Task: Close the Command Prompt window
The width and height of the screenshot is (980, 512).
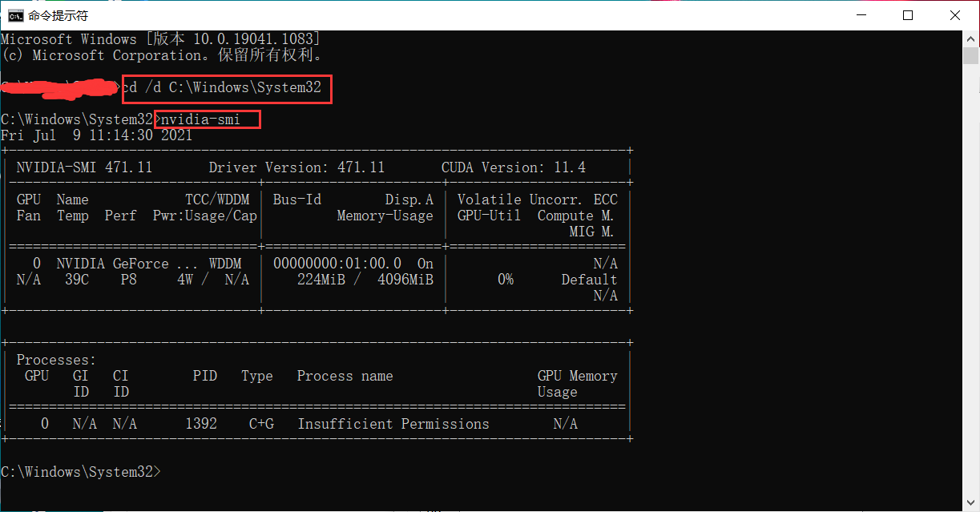Action: coord(955,14)
